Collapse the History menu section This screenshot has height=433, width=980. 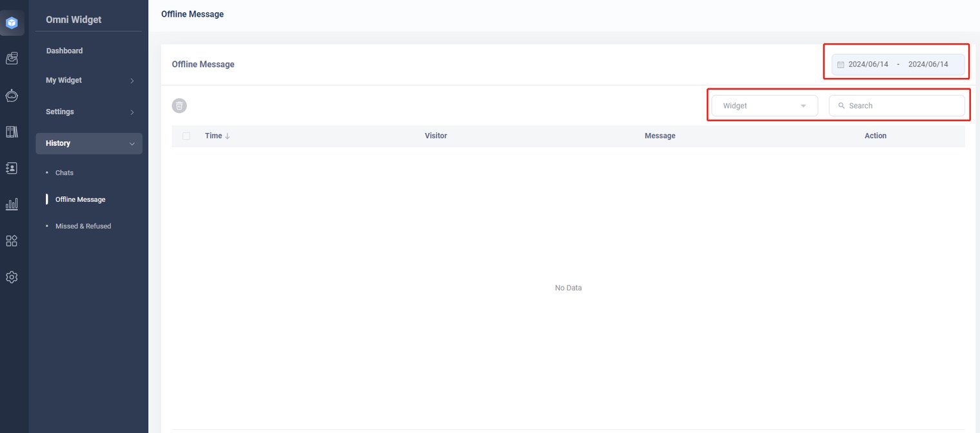[89, 143]
